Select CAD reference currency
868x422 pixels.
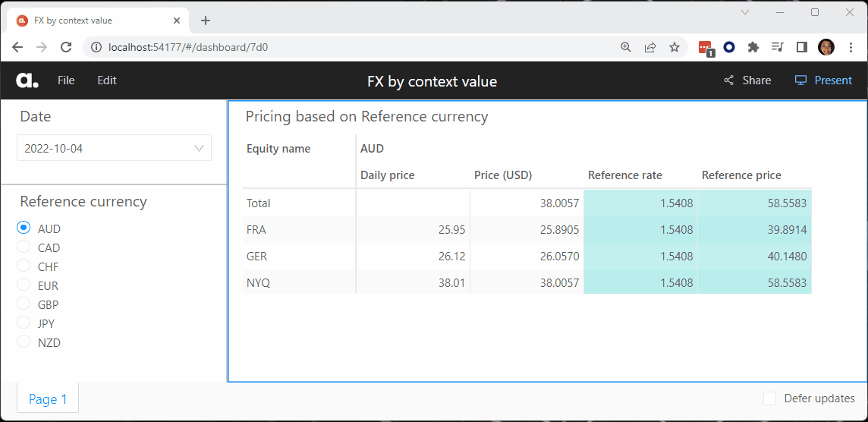[x=24, y=247]
